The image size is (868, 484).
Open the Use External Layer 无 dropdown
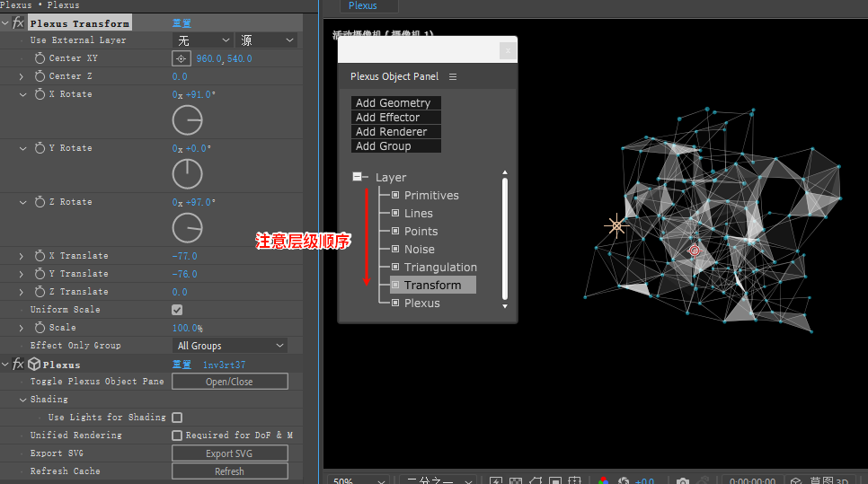[x=203, y=40]
